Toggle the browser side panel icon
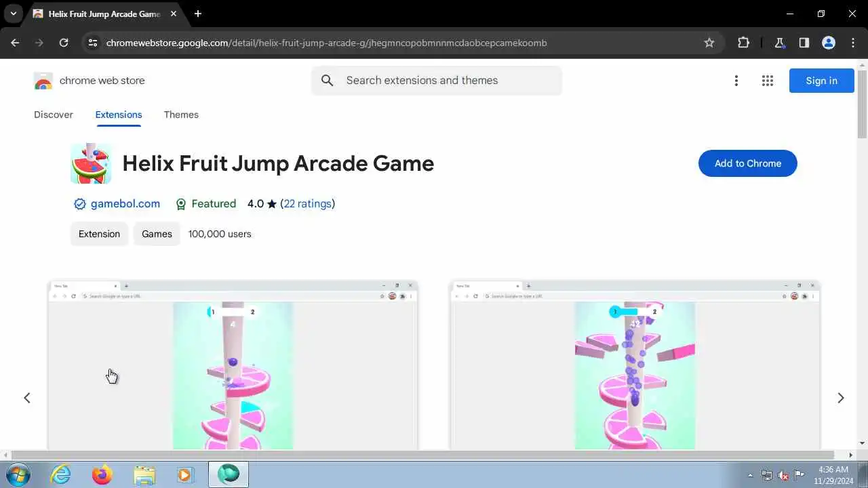Screen dimensions: 868x488 (804, 43)
